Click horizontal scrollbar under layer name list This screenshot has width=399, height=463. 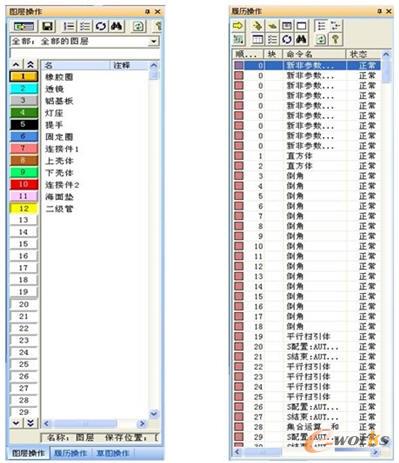click(x=94, y=424)
